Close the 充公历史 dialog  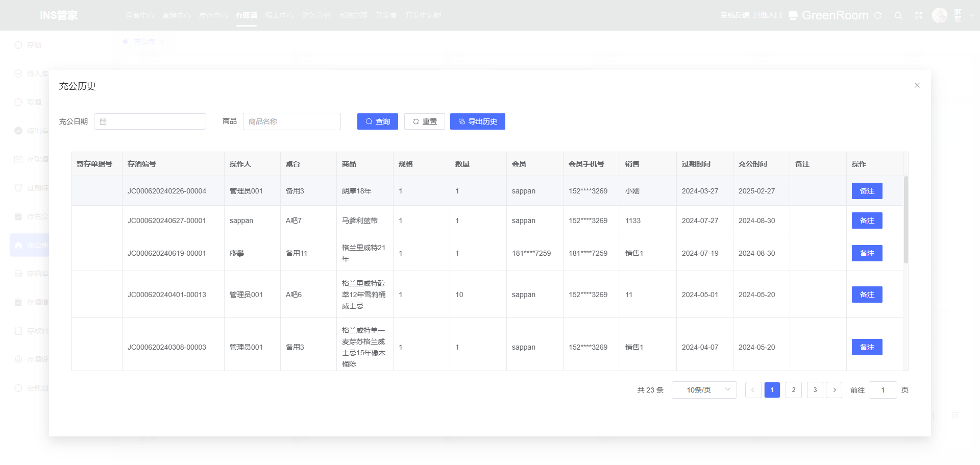(917, 85)
